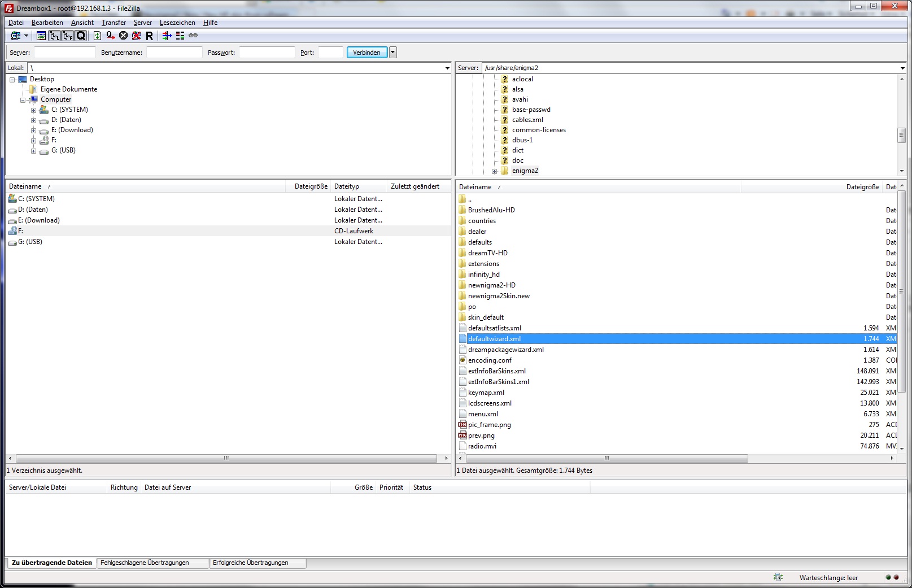Collapse the Desktop tree node

12,80
